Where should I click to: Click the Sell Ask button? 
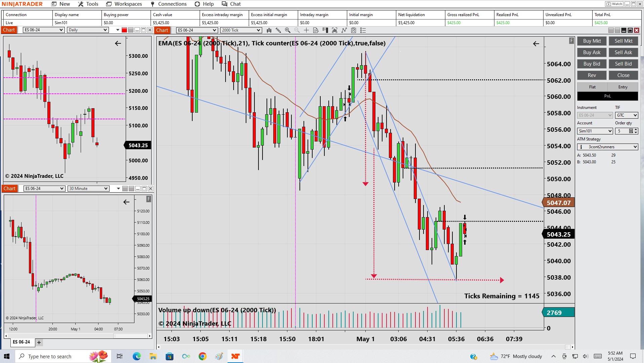623,52
